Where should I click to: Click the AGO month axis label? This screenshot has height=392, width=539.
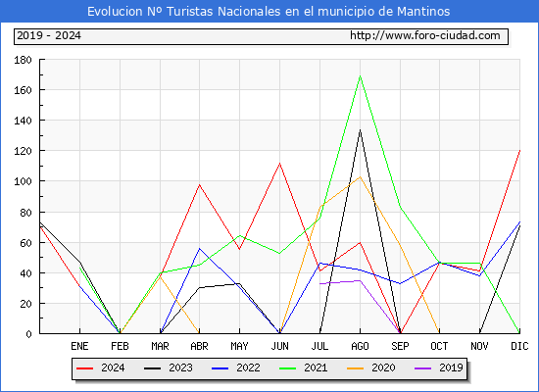pos(360,346)
